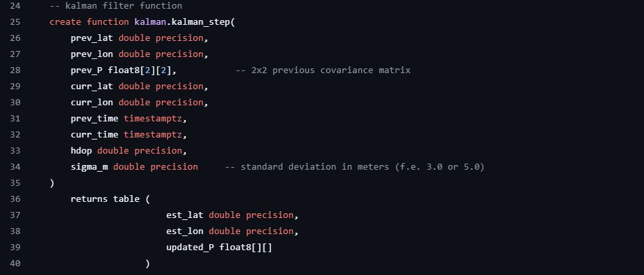The image size is (644, 275).
Task: Click line number 34
Action: (15, 166)
